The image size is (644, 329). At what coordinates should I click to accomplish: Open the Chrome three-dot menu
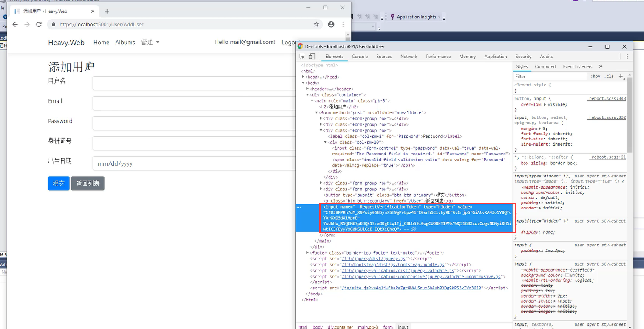click(x=343, y=24)
